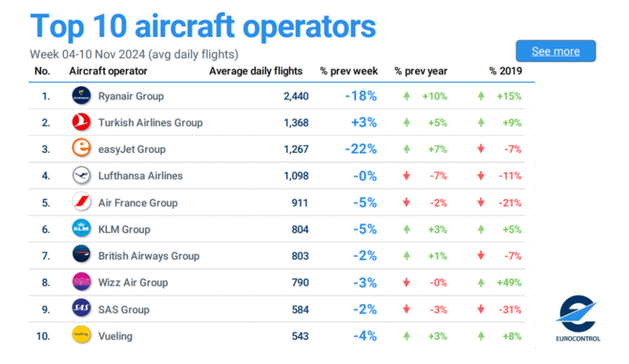Click Ryanair's green prev year up arrow
629x364 pixels.
click(406, 96)
